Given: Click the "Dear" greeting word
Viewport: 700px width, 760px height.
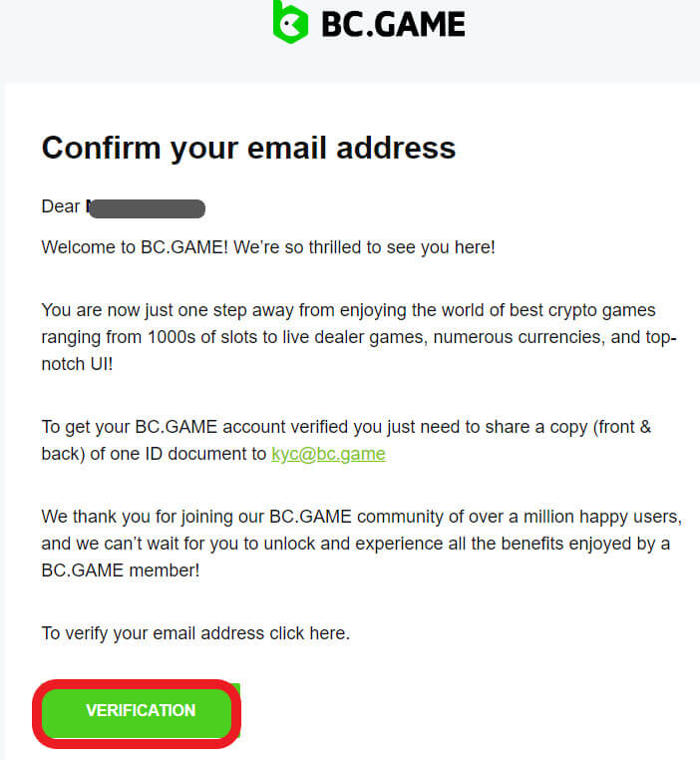Looking at the screenshot, I should click(61, 206).
